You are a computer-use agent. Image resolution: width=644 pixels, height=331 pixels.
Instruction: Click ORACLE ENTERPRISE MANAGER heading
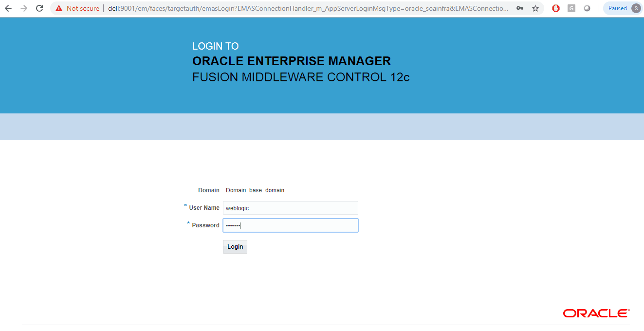292,61
